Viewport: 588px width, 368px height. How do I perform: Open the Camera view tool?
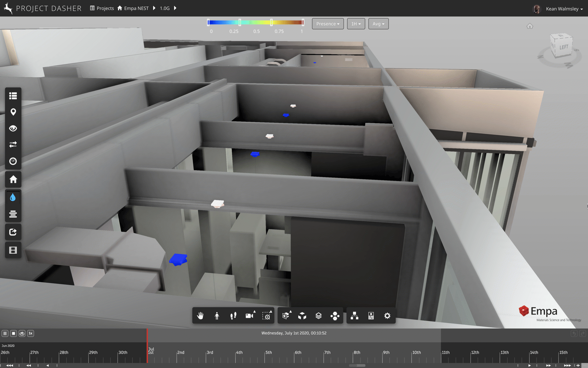249,315
